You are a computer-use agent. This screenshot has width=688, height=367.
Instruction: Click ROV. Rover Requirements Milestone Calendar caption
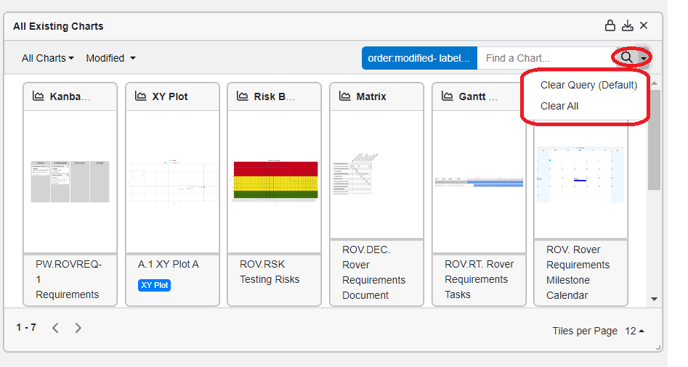pyautogui.click(x=578, y=272)
